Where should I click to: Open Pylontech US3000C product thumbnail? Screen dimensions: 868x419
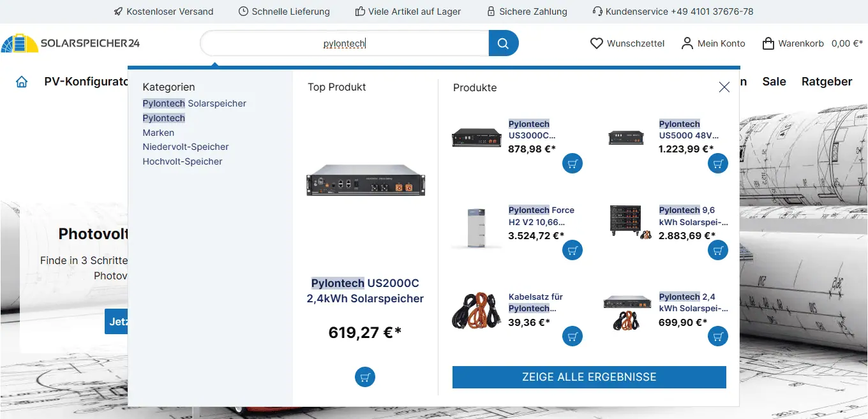point(477,137)
